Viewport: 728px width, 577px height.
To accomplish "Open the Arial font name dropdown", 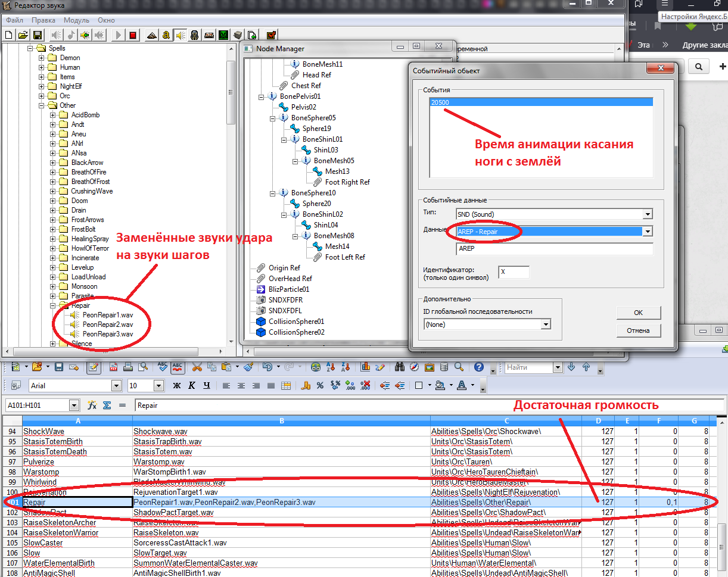I will click(116, 386).
